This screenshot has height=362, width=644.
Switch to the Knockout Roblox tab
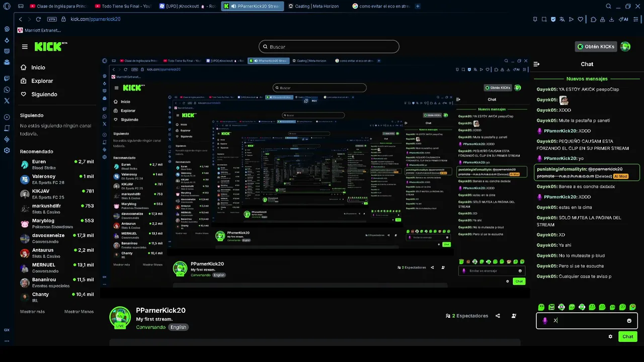[188, 6]
